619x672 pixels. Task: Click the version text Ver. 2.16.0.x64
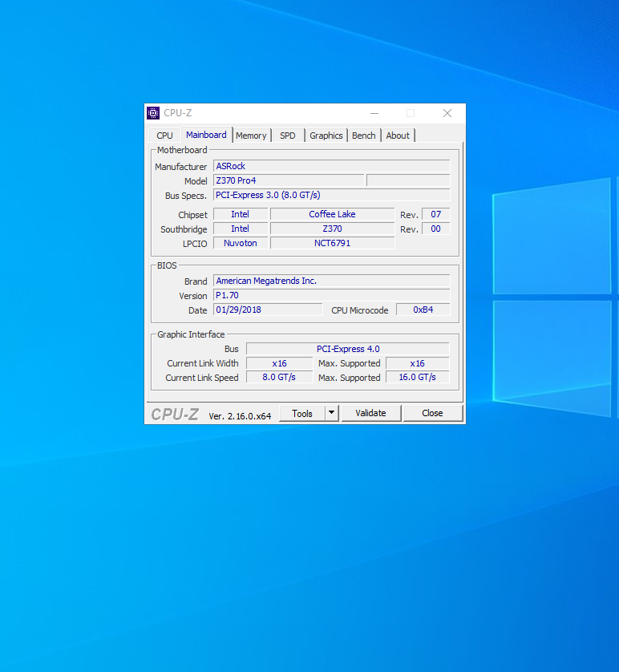pos(240,416)
